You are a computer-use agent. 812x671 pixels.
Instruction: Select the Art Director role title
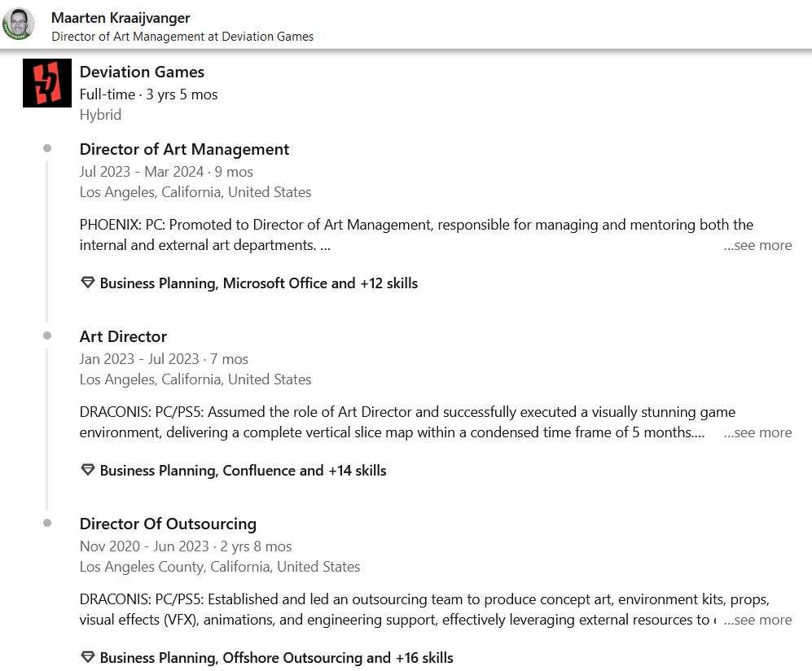(x=123, y=336)
